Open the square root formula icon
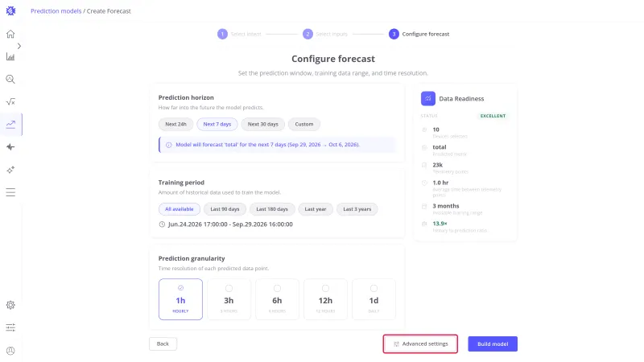Image resolution: width=644 pixels, height=362 pixels. click(10, 102)
